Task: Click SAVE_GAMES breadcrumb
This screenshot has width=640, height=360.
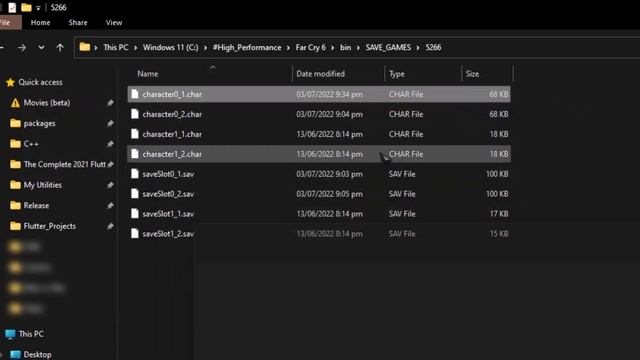Action: coord(388,47)
